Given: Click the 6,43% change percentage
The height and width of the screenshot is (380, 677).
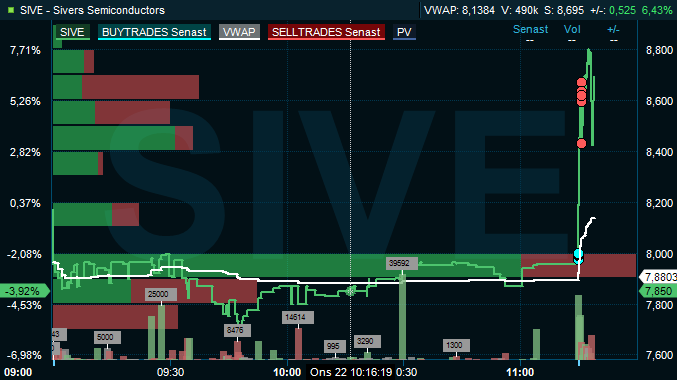Looking at the screenshot, I should pyautogui.click(x=657, y=10).
